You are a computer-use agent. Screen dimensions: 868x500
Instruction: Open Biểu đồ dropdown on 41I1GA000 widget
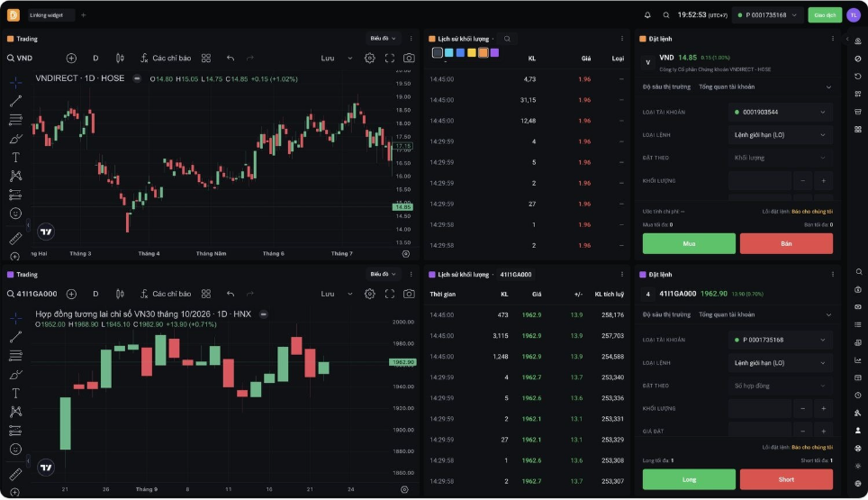383,275
